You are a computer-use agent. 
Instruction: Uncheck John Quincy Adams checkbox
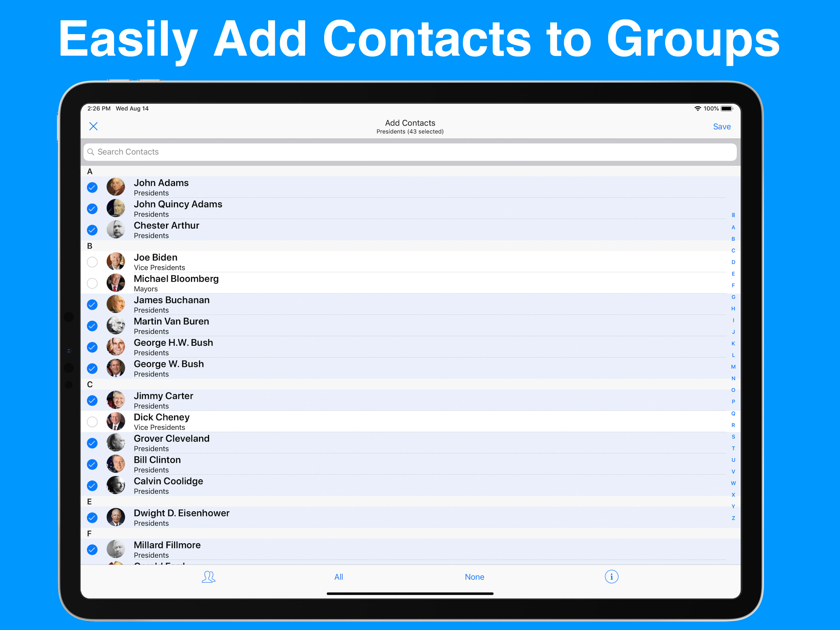coord(92,209)
